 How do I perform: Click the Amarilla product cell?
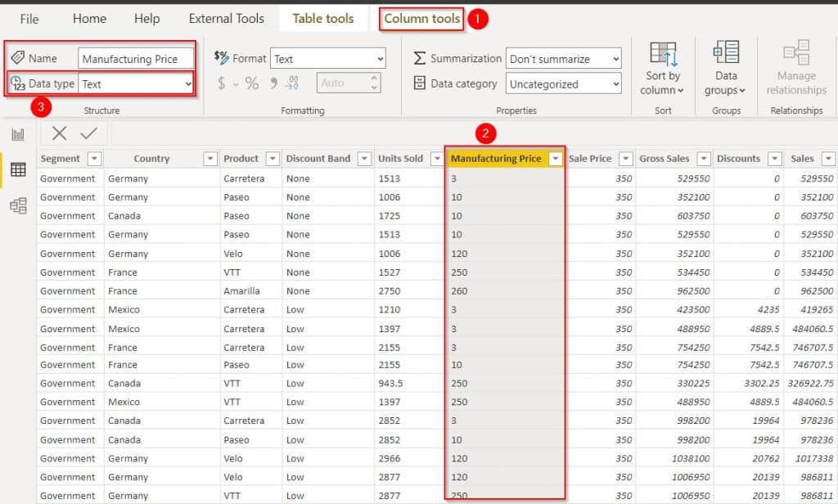(241, 291)
